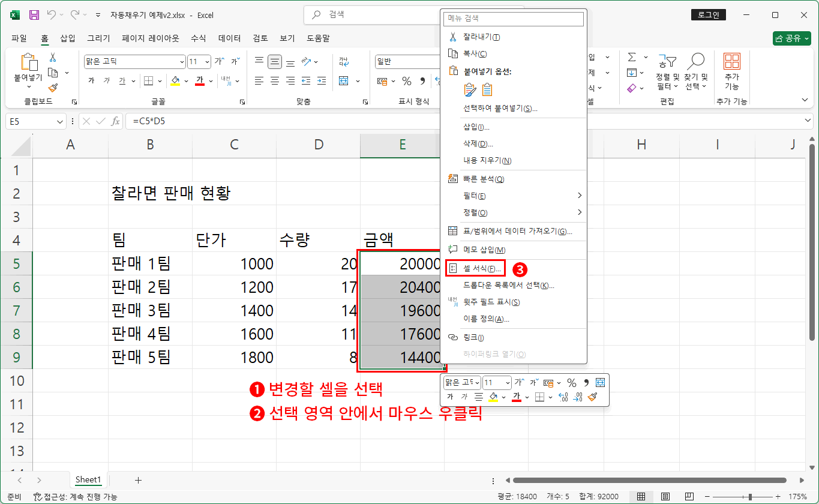819x504 pixels.
Task: Click the Undo arrow in title bar
Action: click(52, 14)
